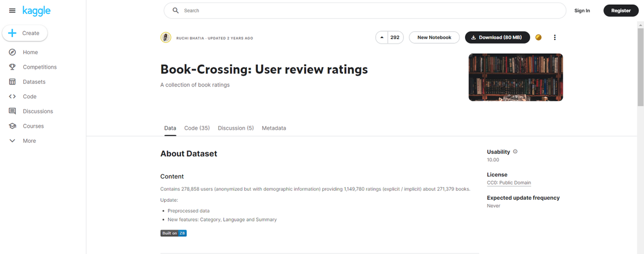This screenshot has width=644, height=254.
Task: Click Sign In link
Action: click(582, 11)
